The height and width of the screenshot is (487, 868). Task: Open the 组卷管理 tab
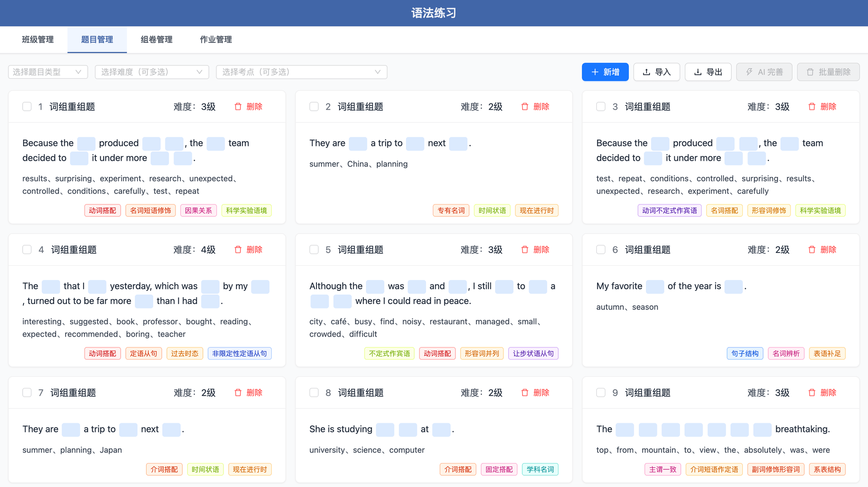156,40
